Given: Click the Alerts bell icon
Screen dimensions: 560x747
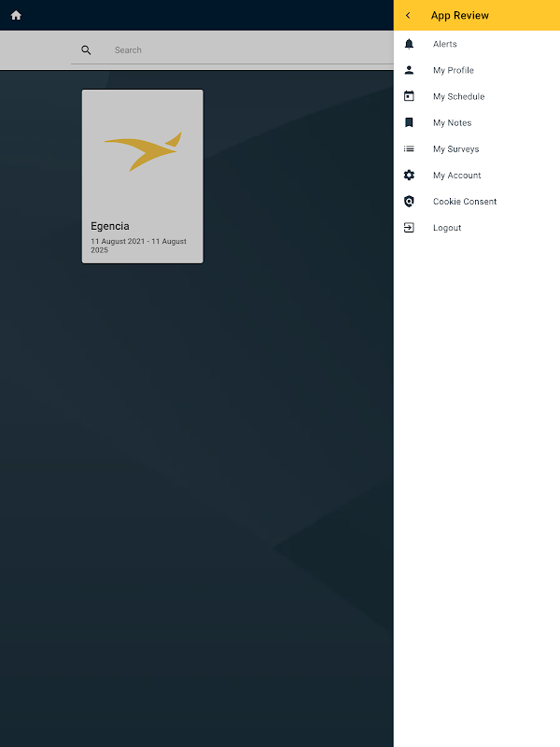Looking at the screenshot, I should pos(409,44).
